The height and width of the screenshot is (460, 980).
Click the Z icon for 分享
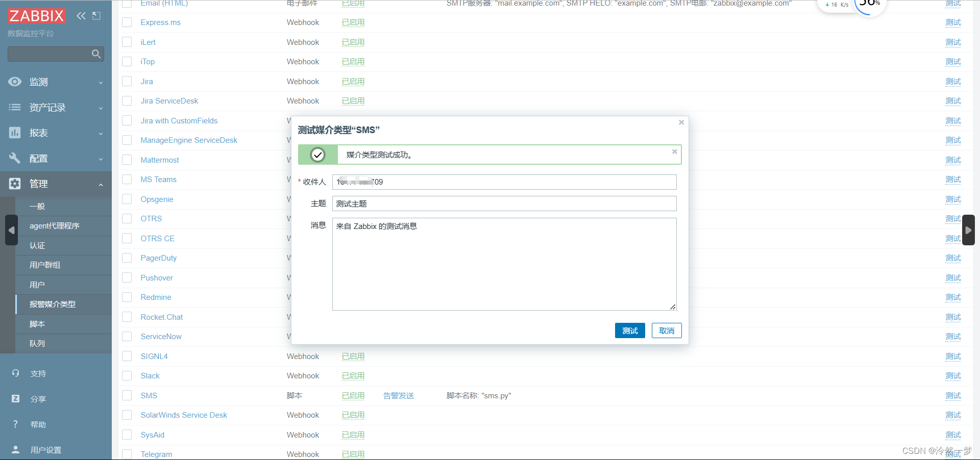[15, 399]
